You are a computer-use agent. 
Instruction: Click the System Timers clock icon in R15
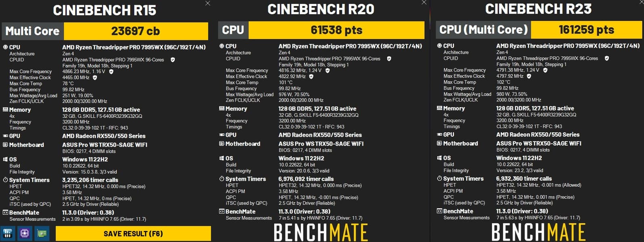tap(5, 180)
